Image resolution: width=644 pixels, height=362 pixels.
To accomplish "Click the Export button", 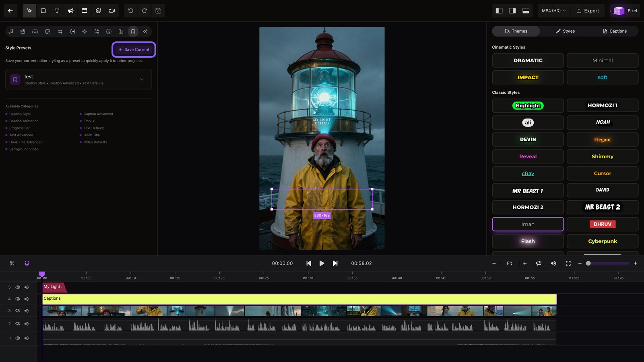I will tap(588, 11).
